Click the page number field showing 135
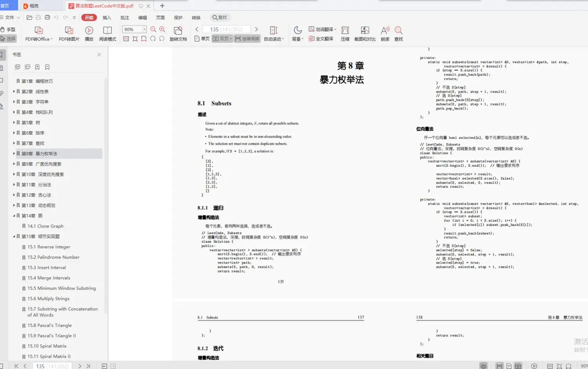Image resolution: width=588 pixels, height=369 pixels. pyautogui.click(x=226, y=29)
